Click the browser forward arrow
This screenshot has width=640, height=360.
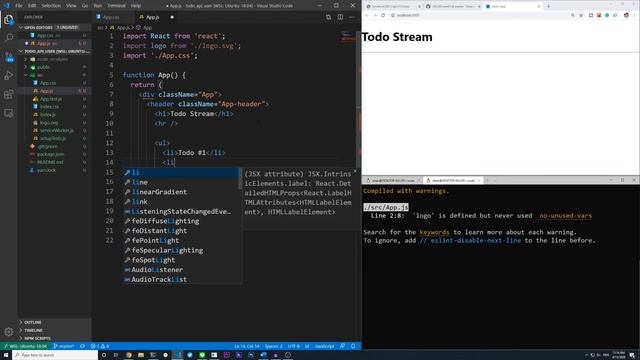375,15
